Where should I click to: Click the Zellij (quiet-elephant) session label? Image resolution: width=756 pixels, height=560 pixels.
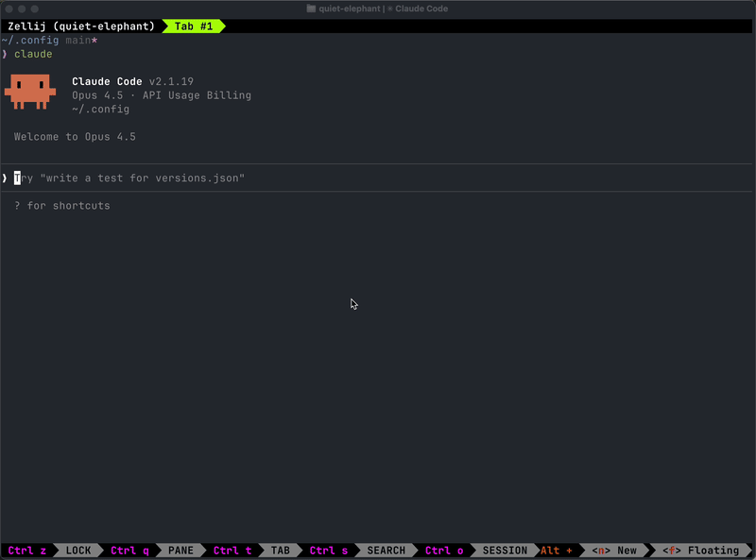(x=81, y=26)
